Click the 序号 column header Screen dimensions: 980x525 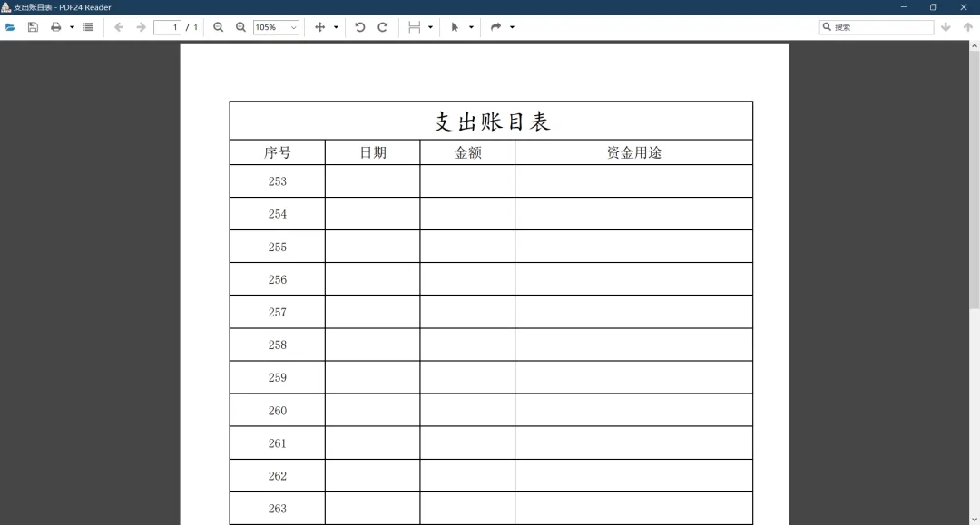[278, 152]
